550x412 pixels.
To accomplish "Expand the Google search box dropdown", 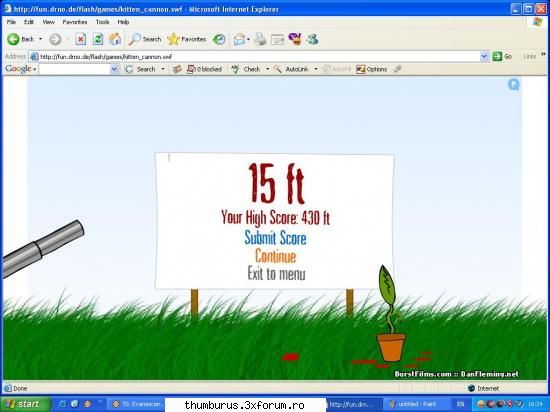I will [114, 69].
